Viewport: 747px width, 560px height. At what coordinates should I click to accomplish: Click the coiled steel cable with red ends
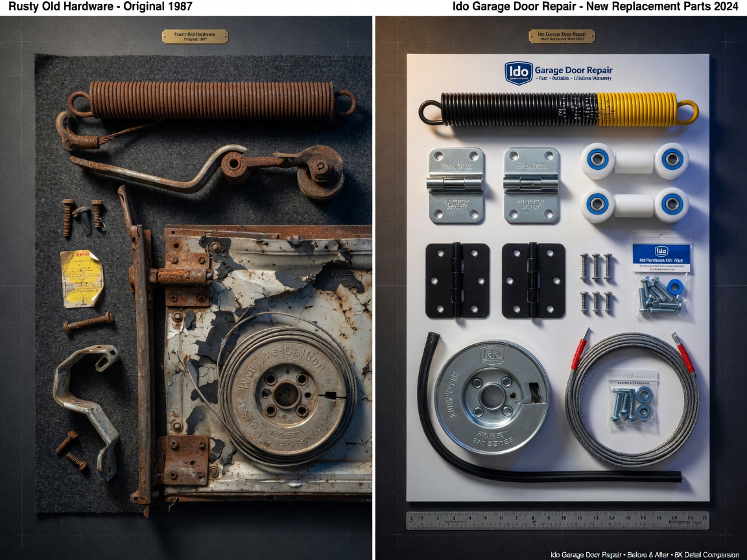632,397
